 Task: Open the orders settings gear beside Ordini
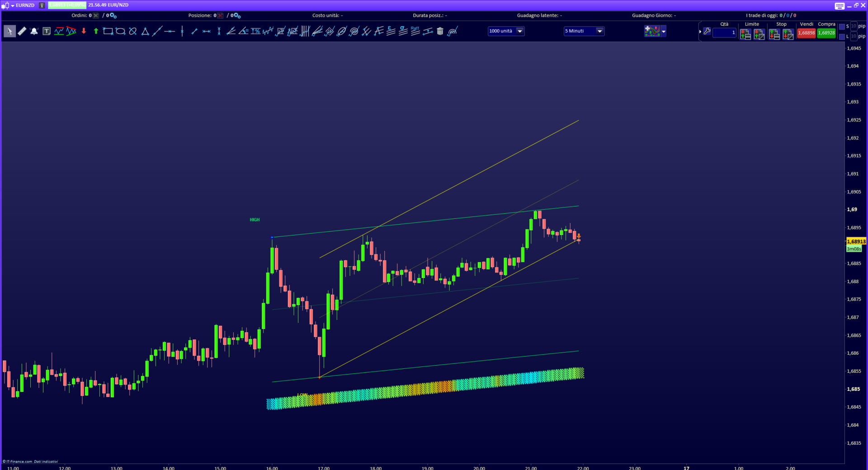tap(113, 15)
